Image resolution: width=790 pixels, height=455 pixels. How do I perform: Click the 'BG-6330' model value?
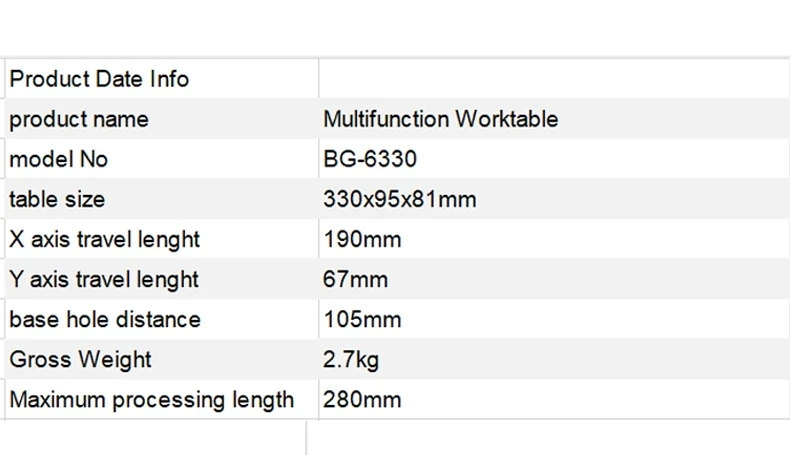click(x=370, y=159)
